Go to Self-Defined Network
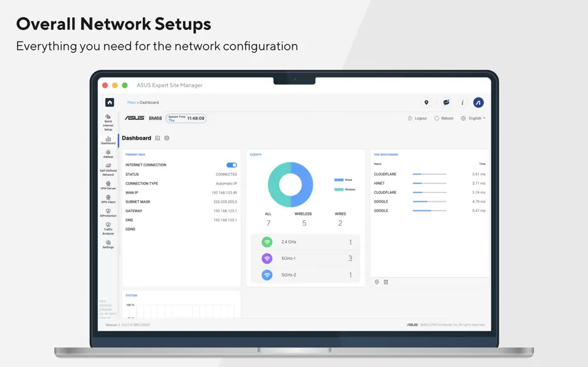Image resolution: width=588 pixels, height=367 pixels. point(108,169)
